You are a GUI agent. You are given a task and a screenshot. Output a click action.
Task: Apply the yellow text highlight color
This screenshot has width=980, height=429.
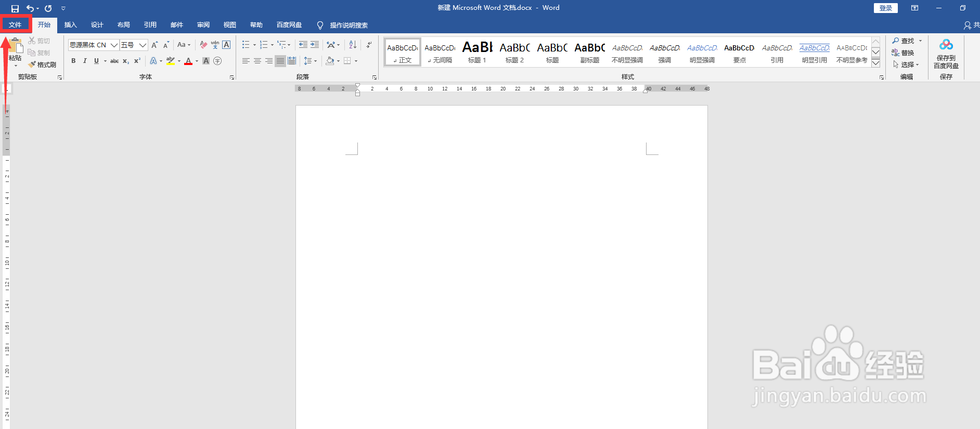(171, 61)
